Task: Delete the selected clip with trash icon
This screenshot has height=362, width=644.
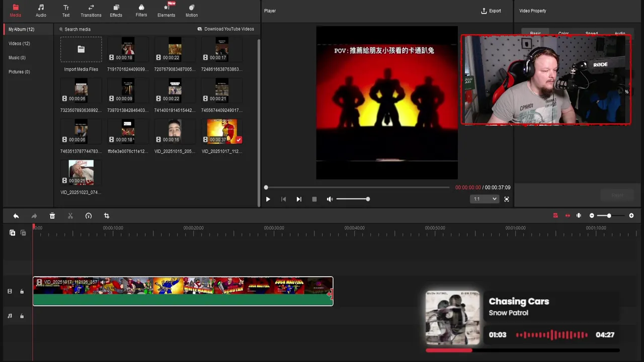Action: coord(52,216)
